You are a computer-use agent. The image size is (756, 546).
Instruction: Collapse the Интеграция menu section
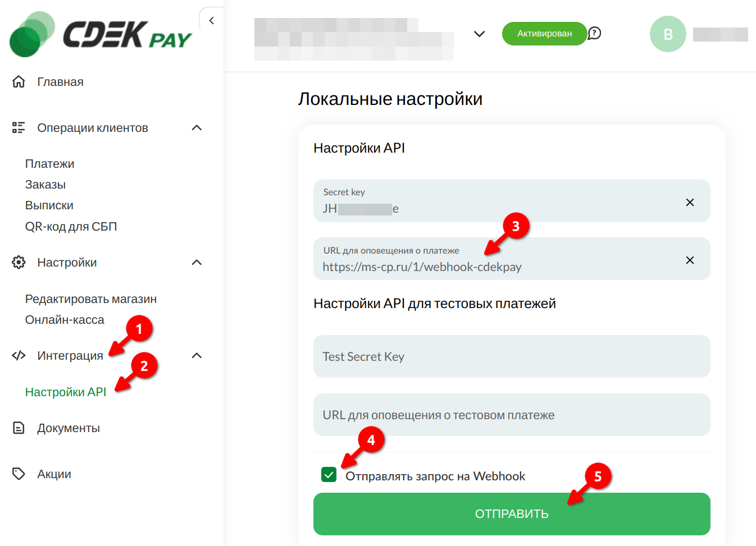coord(197,355)
